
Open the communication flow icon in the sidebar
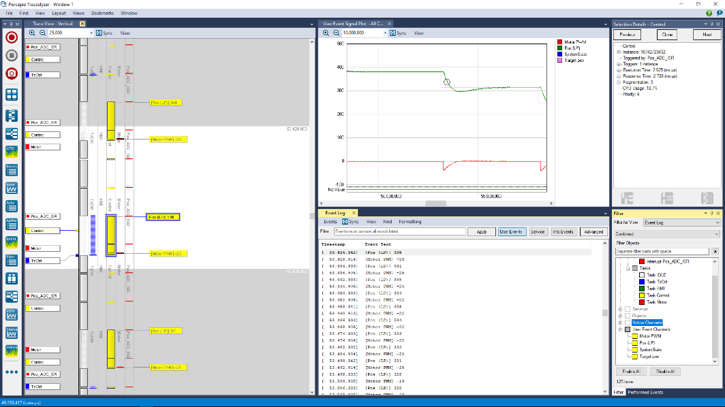12,134
